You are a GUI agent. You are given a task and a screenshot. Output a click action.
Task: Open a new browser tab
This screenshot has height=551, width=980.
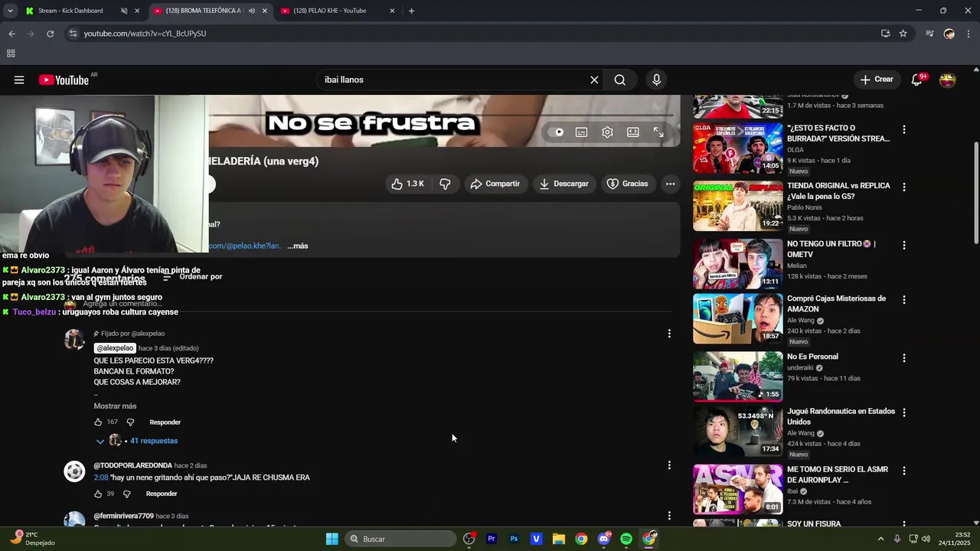(411, 11)
